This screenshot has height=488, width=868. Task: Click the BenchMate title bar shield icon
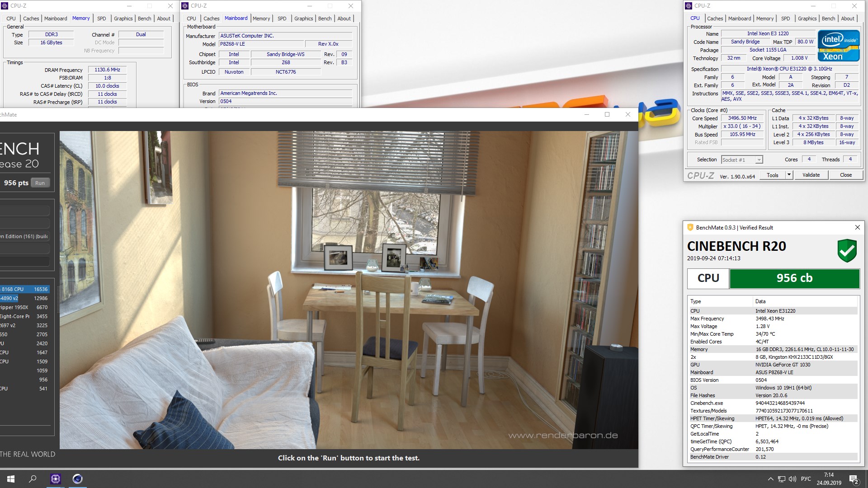[690, 227]
